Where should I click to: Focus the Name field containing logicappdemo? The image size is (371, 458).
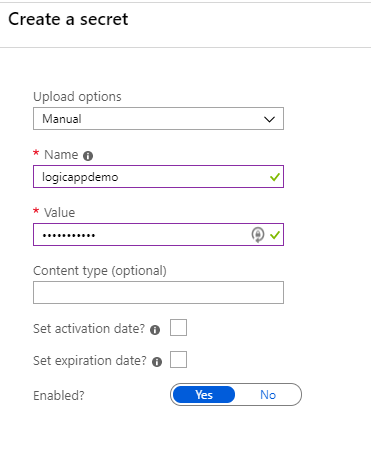point(158,177)
